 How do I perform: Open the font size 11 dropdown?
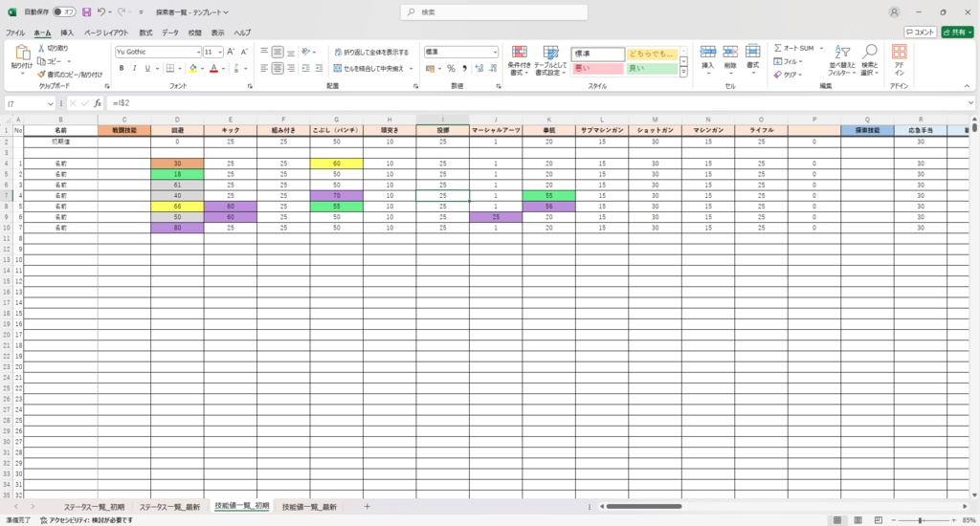tap(220, 52)
